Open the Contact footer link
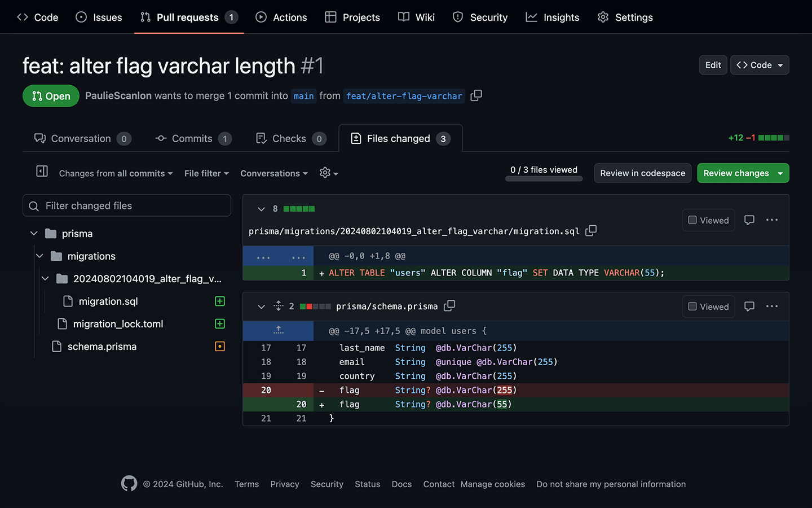This screenshot has width=812, height=508. click(x=439, y=484)
